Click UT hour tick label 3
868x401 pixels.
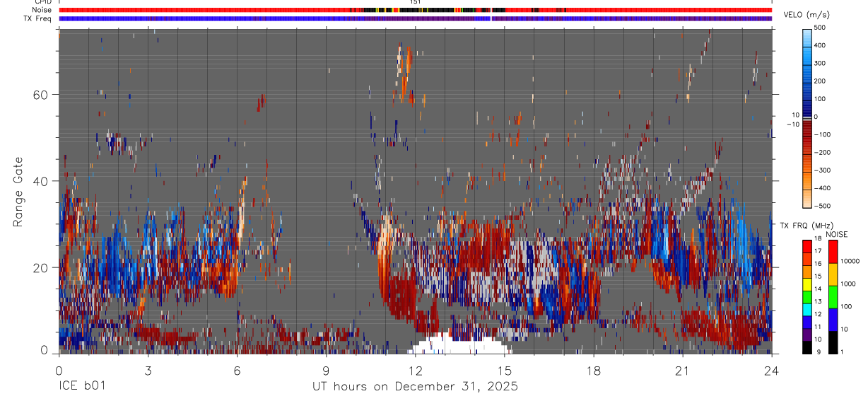click(x=148, y=370)
